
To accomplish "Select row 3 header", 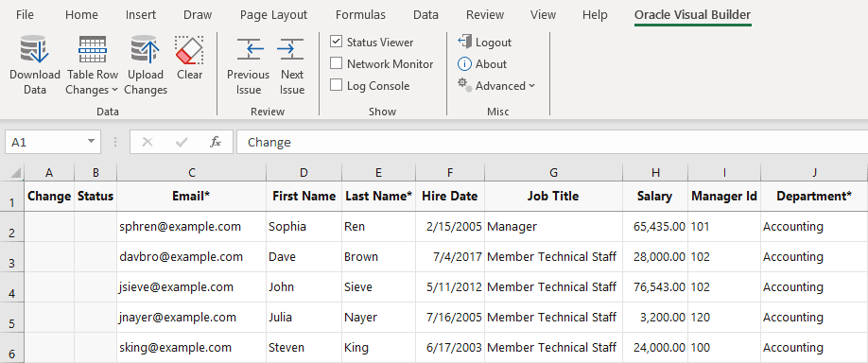I will coord(12,257).
